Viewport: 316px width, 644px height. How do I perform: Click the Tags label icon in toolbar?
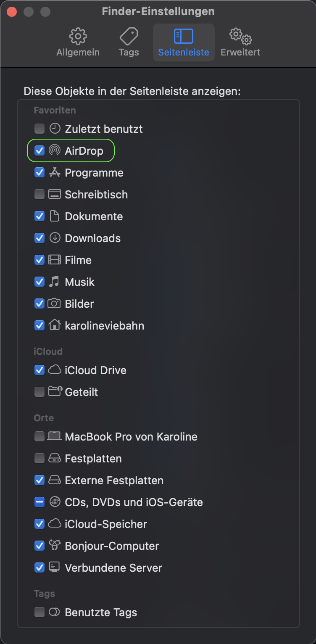pyautogui.click(x=129, y=37)
